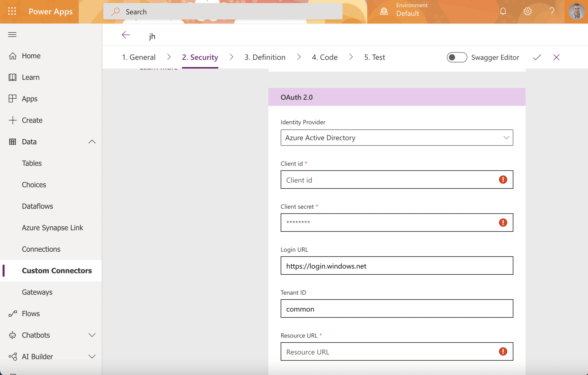Go to the 5. Test step
Image resolution: width=588 pixels, height=375 pixels.
[x=374, y=57]
